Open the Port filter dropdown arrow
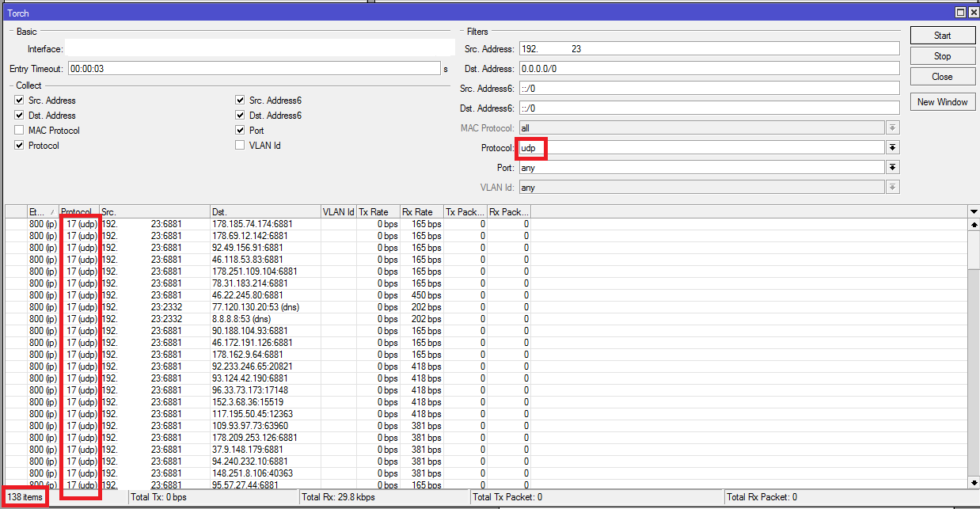The width and height of the screenshot is (980, 509). (x=893, y=168)
